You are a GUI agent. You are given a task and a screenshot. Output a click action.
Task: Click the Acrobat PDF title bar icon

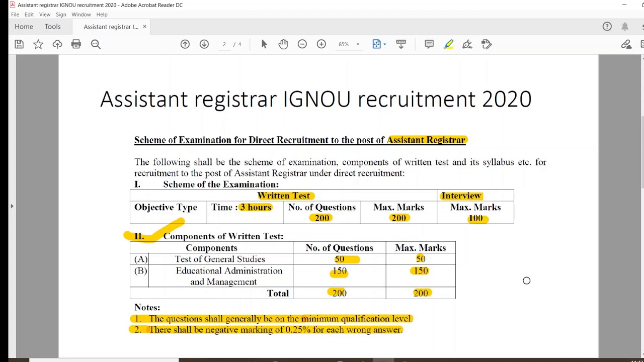(x=13, y=5)
